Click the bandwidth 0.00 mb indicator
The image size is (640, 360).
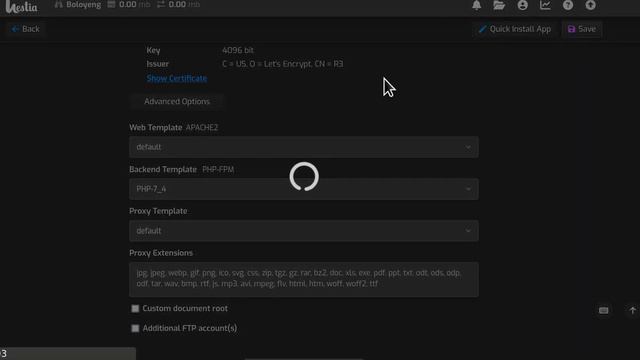point(178,5)
